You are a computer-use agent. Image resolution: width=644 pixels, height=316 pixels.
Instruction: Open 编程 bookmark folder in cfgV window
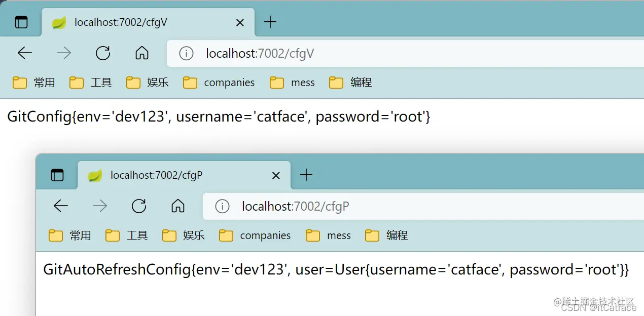[351, 83]
